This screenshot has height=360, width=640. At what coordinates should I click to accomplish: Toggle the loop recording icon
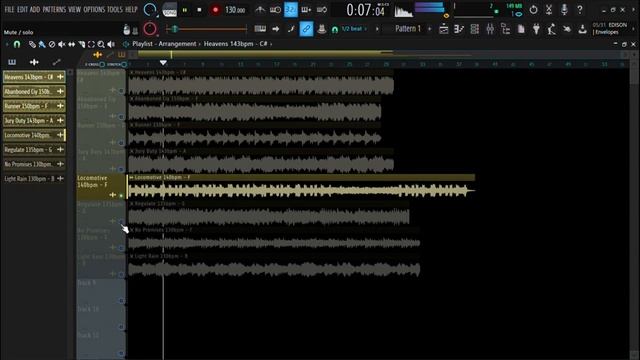[322, 10]
